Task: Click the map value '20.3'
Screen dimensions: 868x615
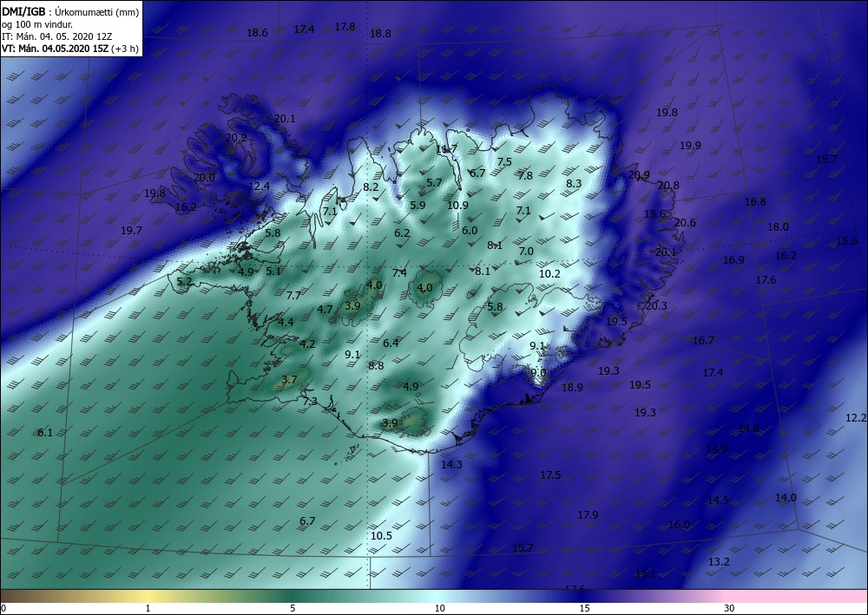Action: [656, 306]
